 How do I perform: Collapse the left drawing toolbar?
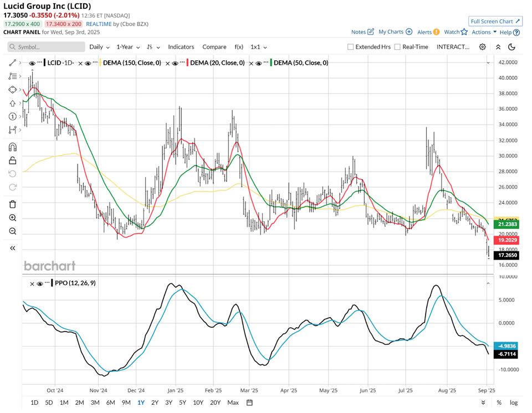pyautogui.click(x=13, y=248)
